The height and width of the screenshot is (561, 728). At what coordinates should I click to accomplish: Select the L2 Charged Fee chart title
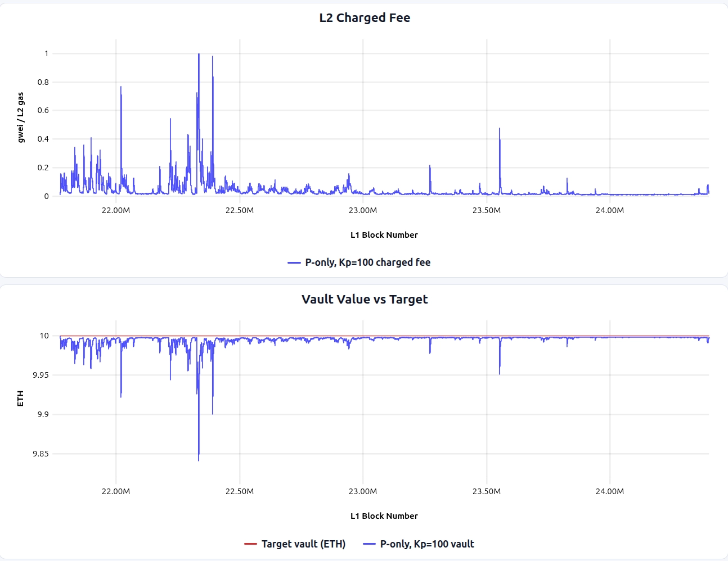point(365,18)
